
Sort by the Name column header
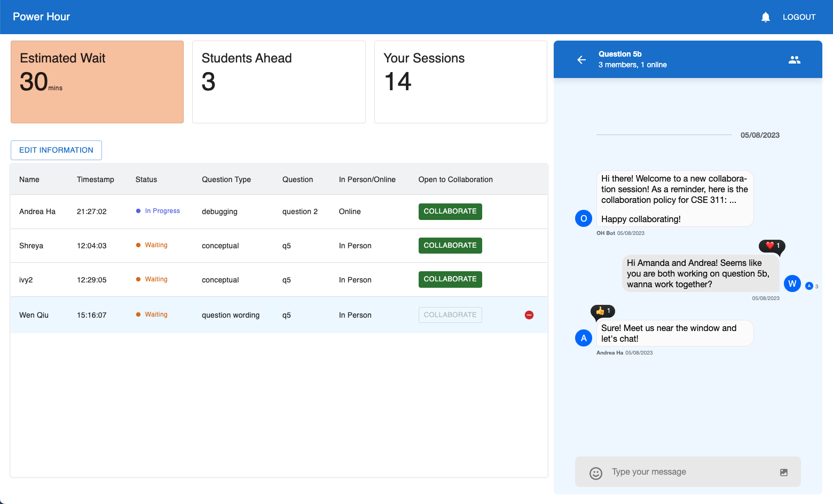point(29,179)
